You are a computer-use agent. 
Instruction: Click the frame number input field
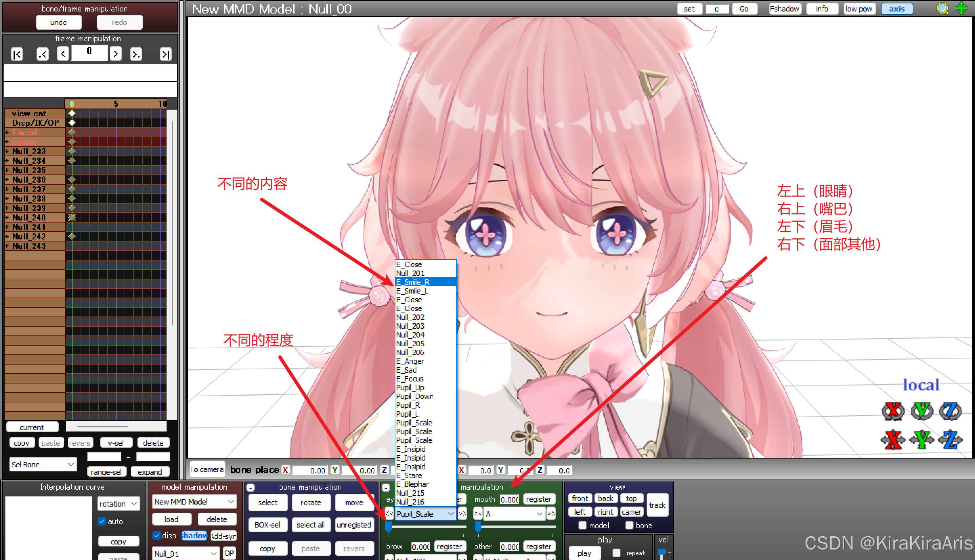[x=89, y=52]
